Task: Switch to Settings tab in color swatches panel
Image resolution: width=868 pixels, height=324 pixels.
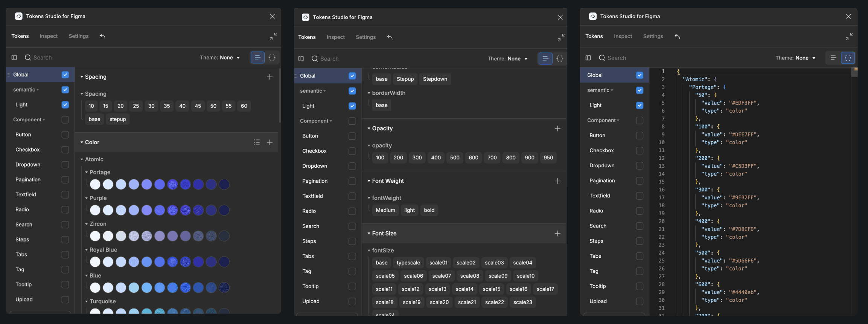Action: click(x=78, y=36)
